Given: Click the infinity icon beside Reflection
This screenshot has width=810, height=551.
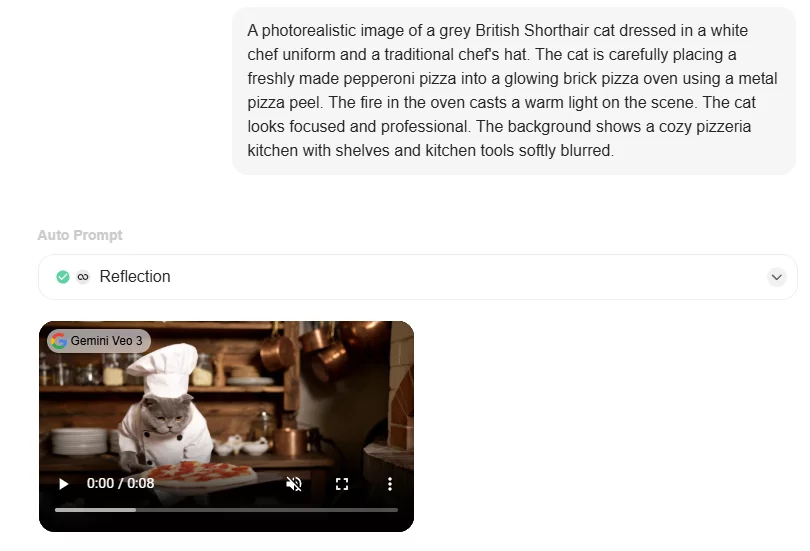Looking at the screenshot, I should tap(83, 277).
